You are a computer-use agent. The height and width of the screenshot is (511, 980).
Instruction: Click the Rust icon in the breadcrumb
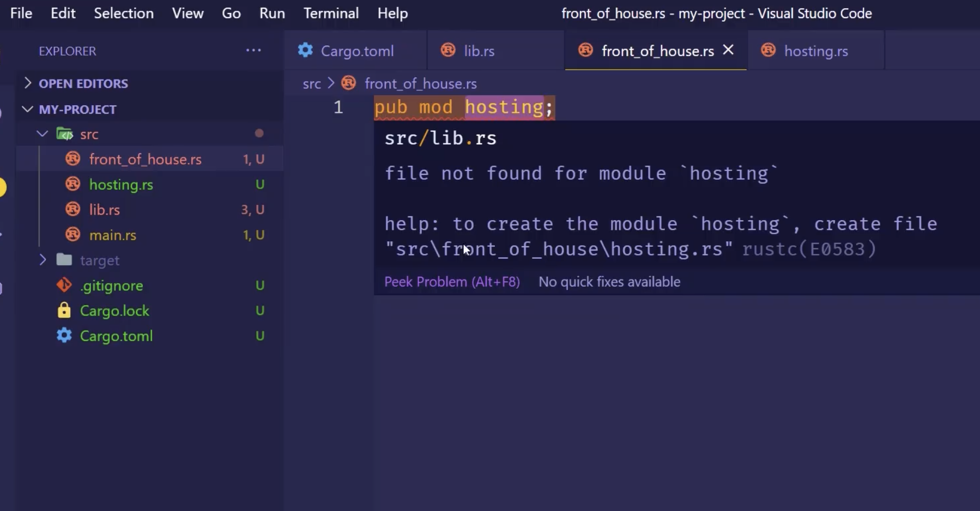[x=348, y=83]
